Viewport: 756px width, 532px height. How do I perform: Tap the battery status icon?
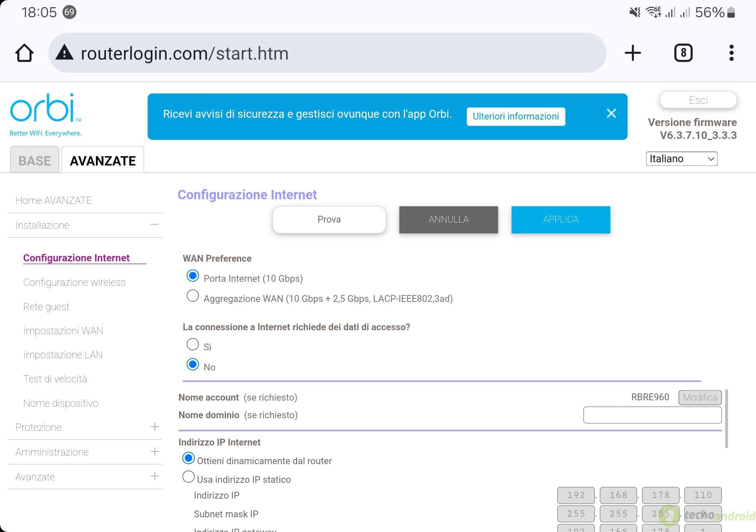731,13
